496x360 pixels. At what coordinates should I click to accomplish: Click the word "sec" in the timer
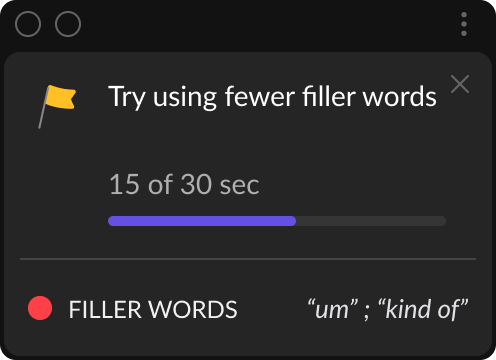[239, 186]
